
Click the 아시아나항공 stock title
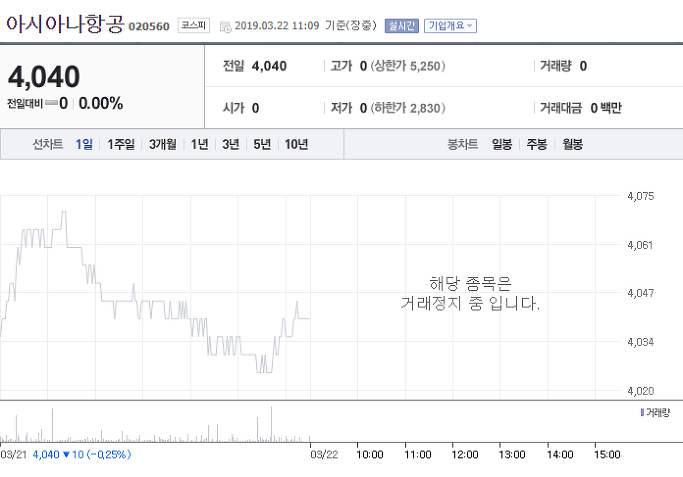(65, 24)
